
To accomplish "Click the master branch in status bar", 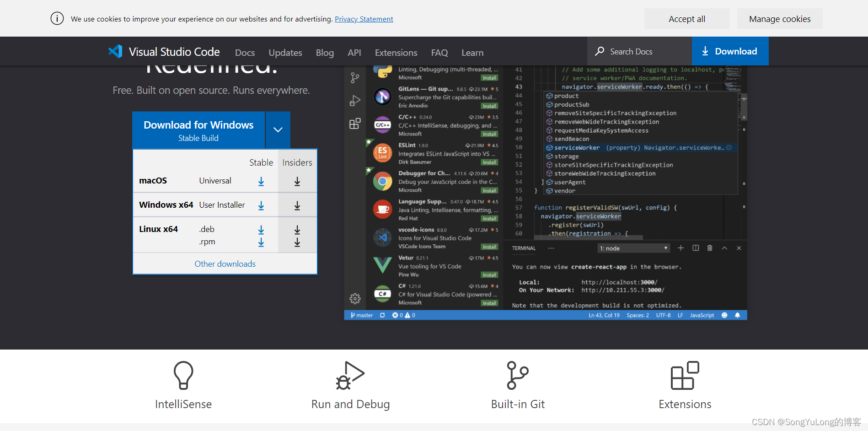I will pyautogui.click(x=361, y=315).
